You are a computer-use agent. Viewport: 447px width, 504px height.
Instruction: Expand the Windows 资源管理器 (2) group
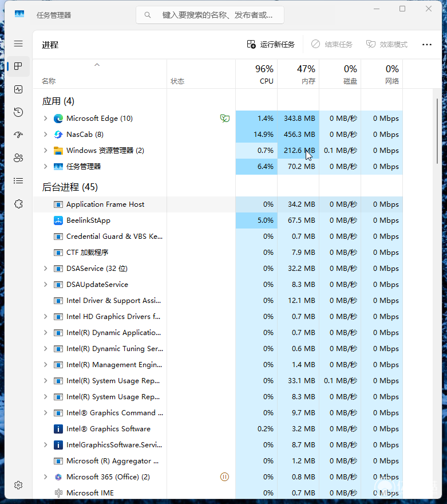[x=46, y=151]
